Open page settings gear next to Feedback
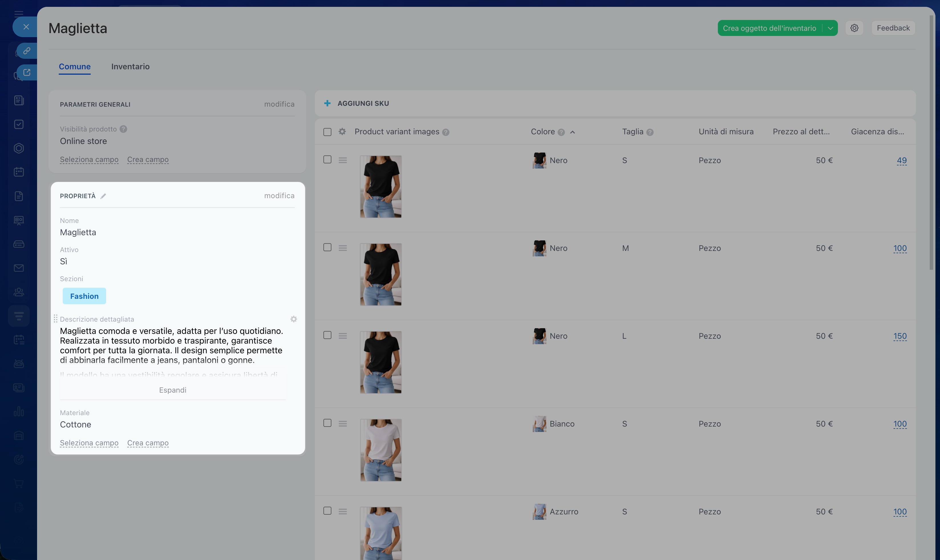The image size is (940, 560). 854,28
